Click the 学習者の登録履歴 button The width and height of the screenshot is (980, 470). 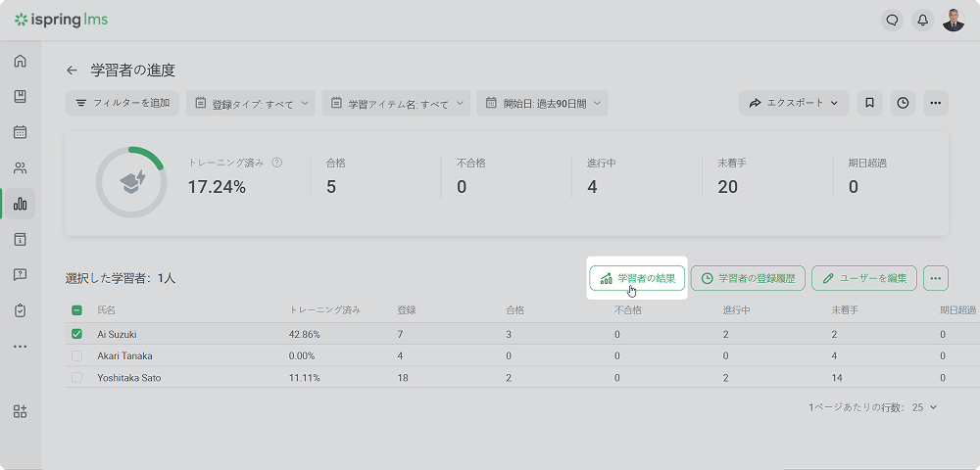pos(749,278)
